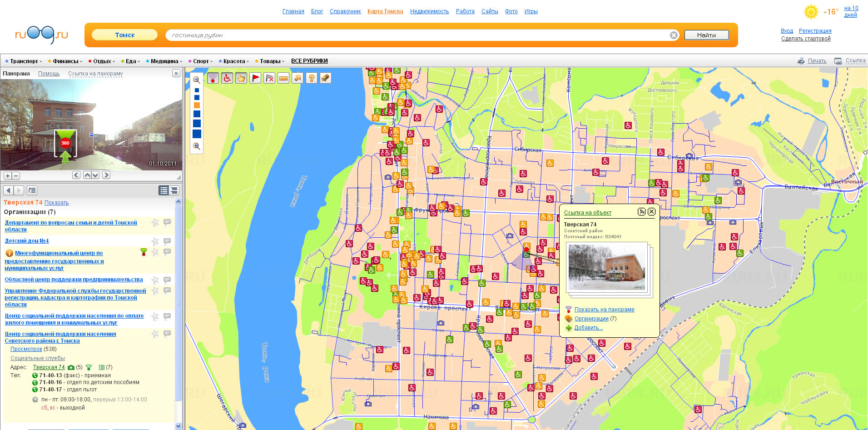Viewport: 868px width, 430px height.
Task: Open the Работа nav link
Action: [465, 11]
